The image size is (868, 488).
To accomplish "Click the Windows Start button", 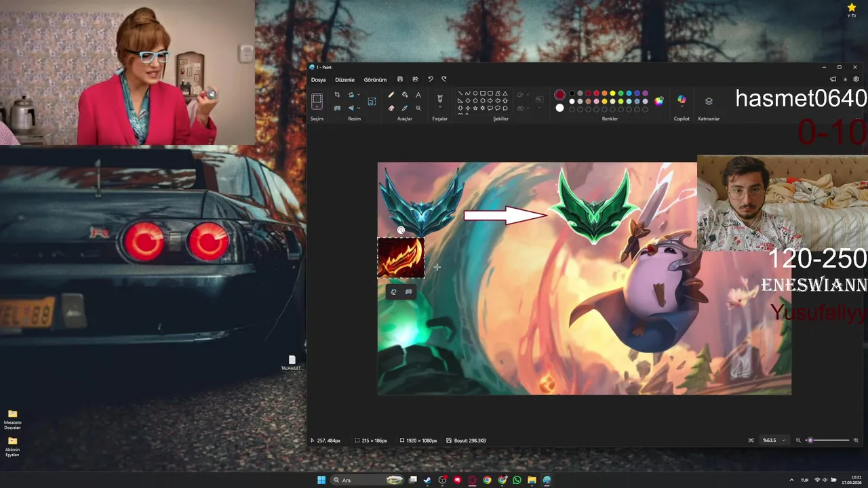I will 321,480.
